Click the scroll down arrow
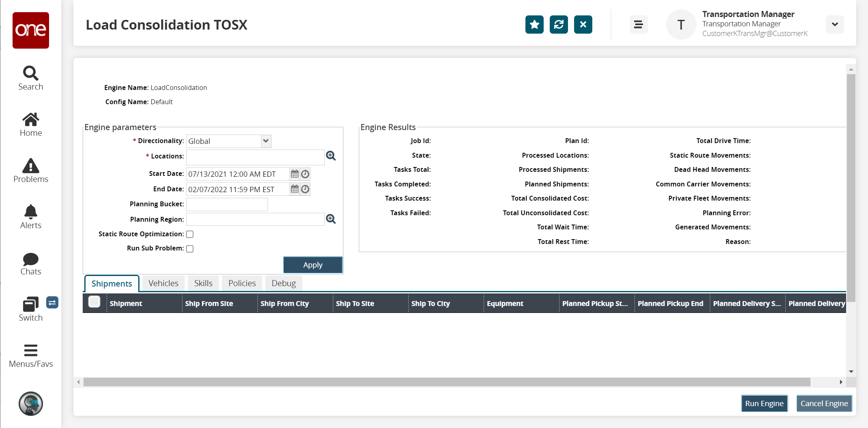Image resolution: width=868 pixels, height=428 pixels. point(851,372)
